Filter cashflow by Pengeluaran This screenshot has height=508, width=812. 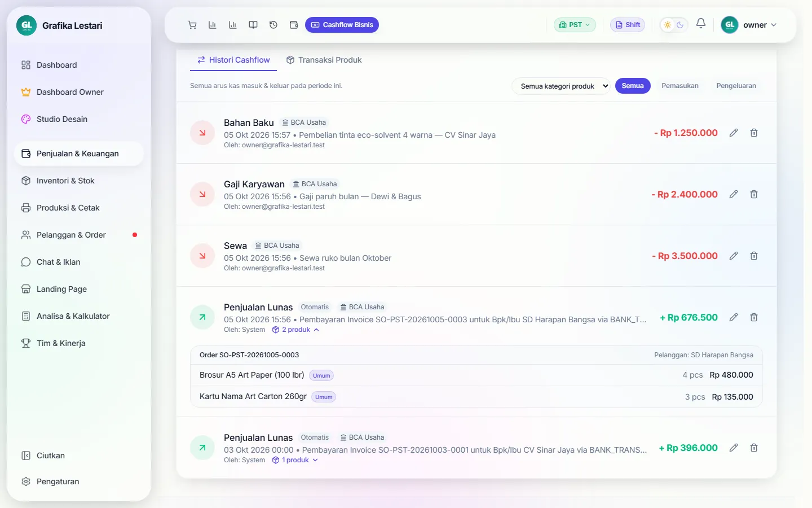[x=736, y=86]
